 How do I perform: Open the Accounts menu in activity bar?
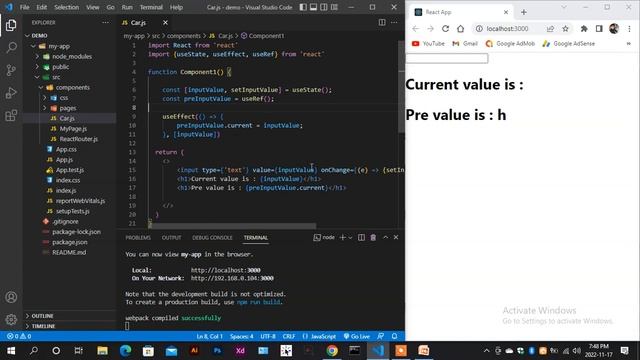tap(11, 297)
